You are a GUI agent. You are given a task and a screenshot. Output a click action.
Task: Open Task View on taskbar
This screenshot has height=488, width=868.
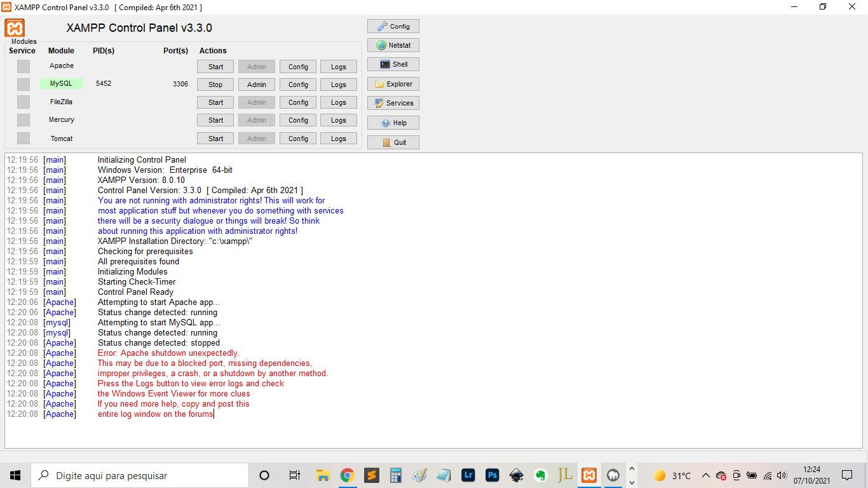click(x=294, y=475)
